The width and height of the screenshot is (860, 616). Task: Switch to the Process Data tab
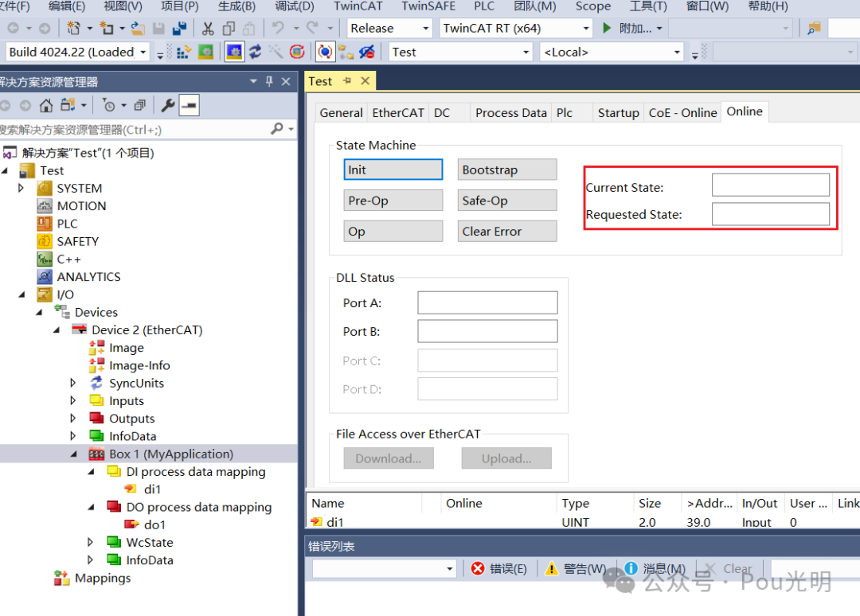[x=510, y=113]
